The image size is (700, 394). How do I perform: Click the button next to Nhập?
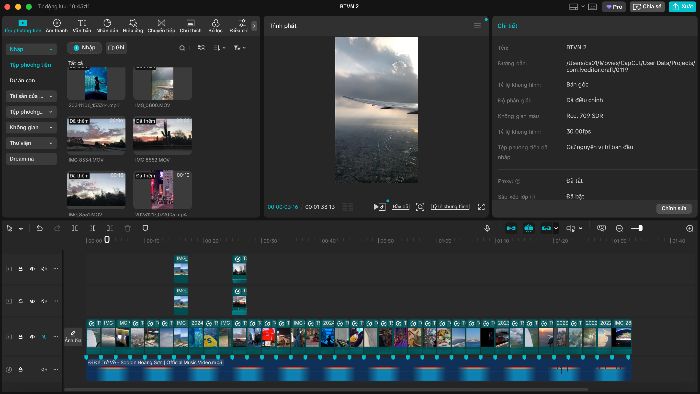point(117,48)
